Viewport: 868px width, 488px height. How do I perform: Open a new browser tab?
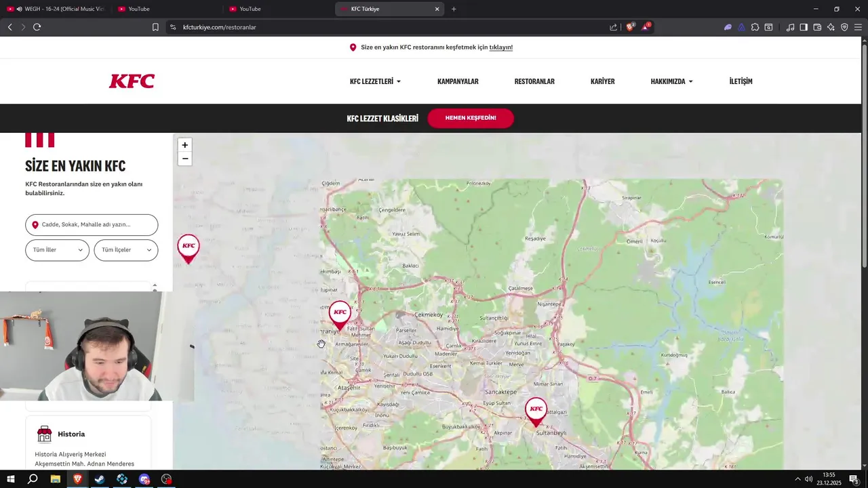pos(454,9)
